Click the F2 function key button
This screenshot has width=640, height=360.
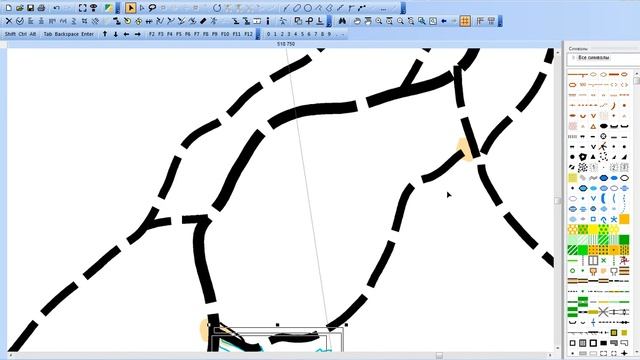(152, 34)
